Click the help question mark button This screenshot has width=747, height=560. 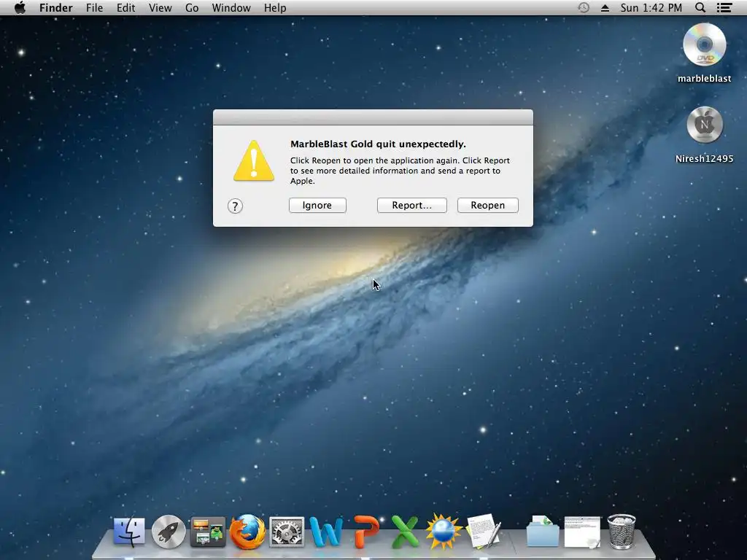235,206
